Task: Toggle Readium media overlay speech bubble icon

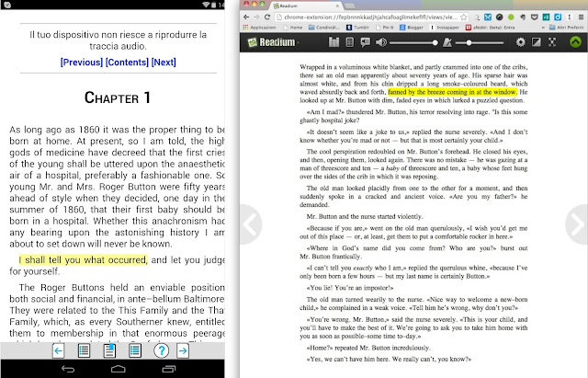Action: click(365, 42)
